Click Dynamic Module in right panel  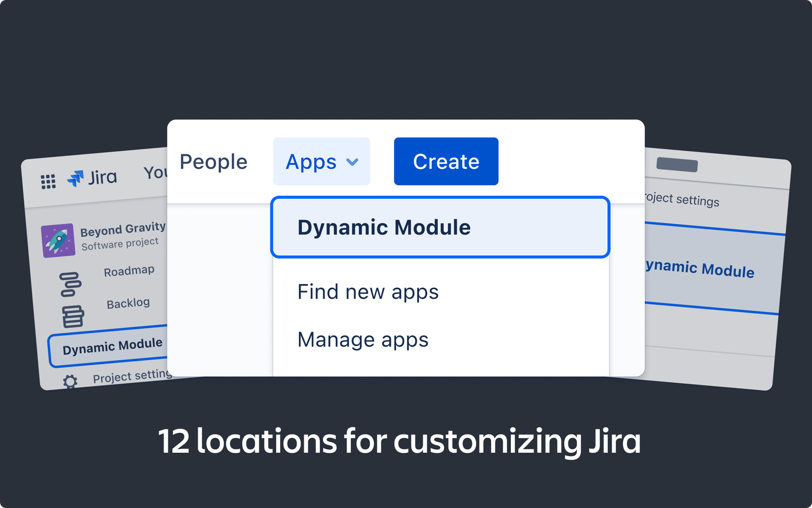coord(714,268)
